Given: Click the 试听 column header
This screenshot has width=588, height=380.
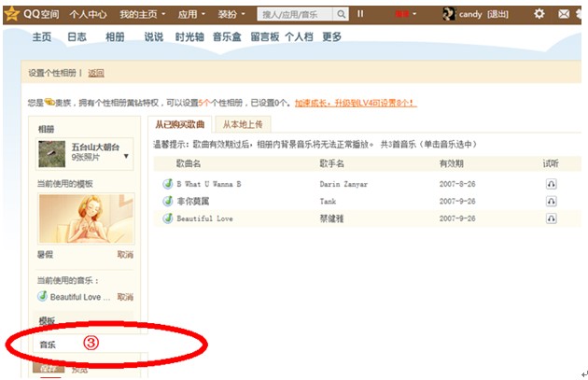Looking at the screenshot, I should point(551,163).
